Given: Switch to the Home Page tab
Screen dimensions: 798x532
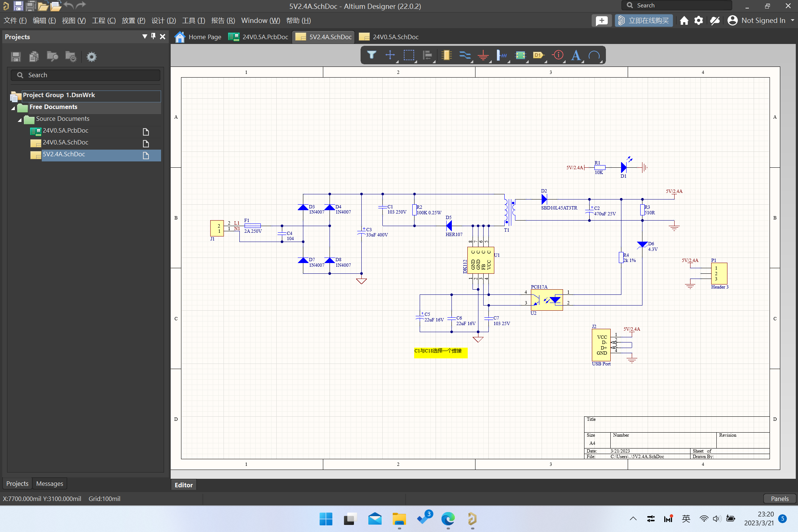Looking at the screenshot, I should [198, 37].
